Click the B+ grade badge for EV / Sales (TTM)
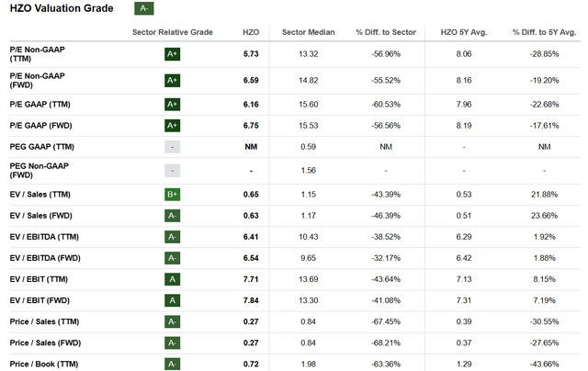The height and width of the screenshot is (371, 588). pyautogui.click(x=172, y=195)
